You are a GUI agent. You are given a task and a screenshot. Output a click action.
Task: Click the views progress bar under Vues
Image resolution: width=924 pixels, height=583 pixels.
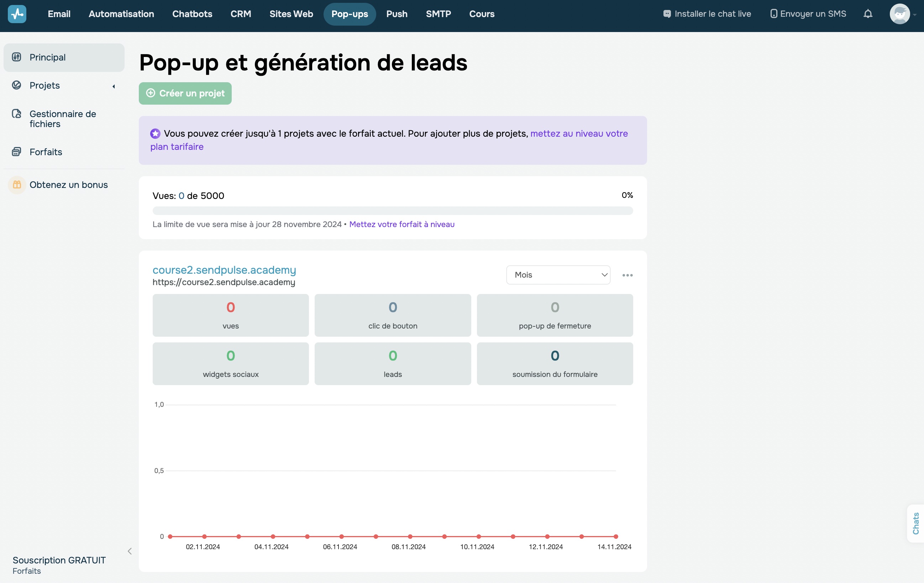pos(392,210)
